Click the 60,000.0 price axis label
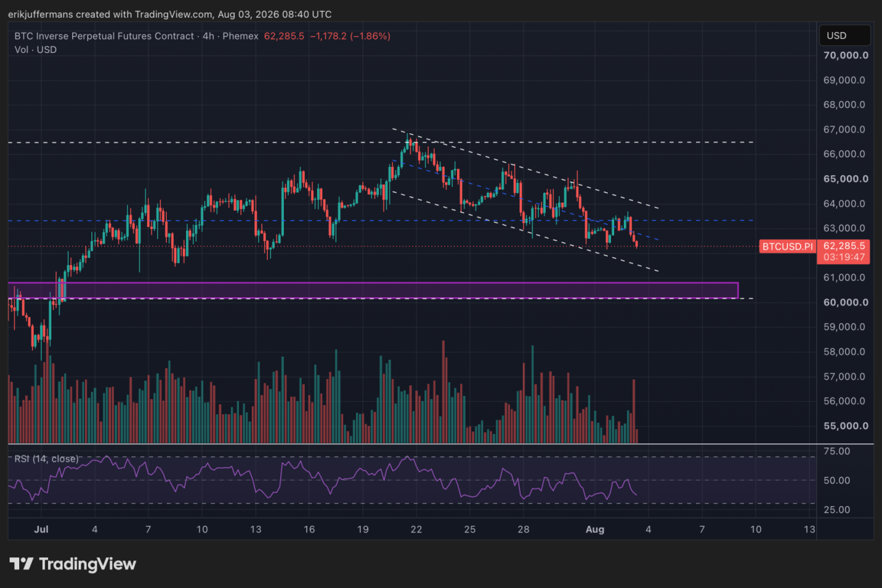This screenshot has height=588, width=882. [x=846, y=302]
